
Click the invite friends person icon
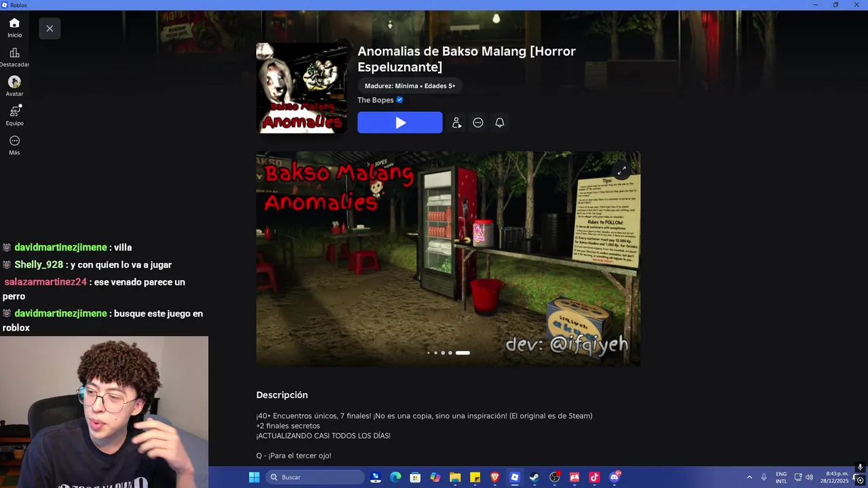pyautogui.click(x=456, y=123)
